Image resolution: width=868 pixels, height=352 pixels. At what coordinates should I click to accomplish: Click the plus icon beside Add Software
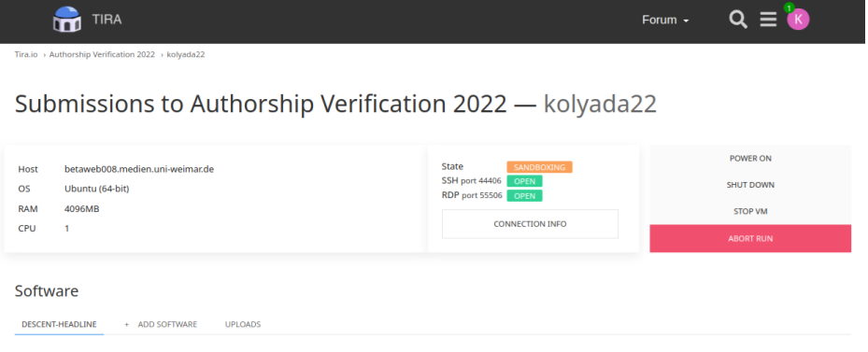click(x=127, y=324)
